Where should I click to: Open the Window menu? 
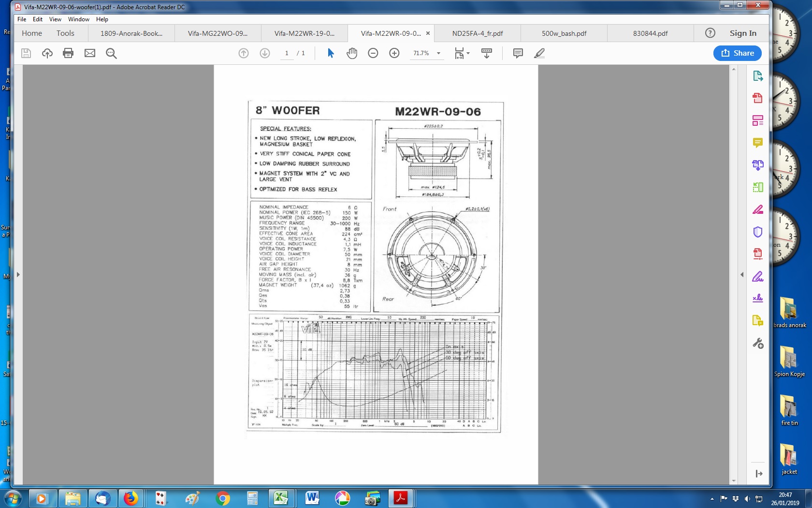[x=79, y=19]
